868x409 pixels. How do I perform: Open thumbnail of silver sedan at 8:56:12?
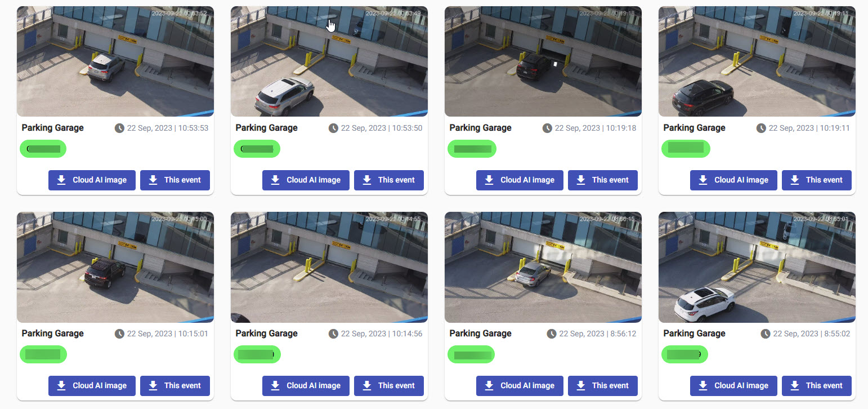(543, 267)
